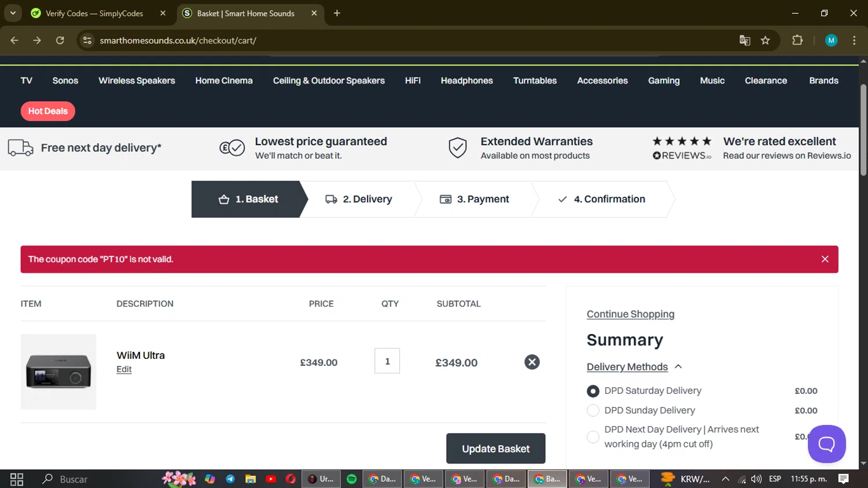Open File Explorer from the taskbar
This screenshot has height=488, width=868.
[x=251, y=479]
